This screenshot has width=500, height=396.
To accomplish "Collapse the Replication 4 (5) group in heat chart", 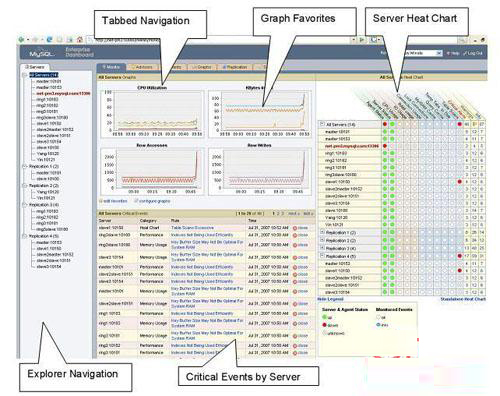I will [322, 256].
